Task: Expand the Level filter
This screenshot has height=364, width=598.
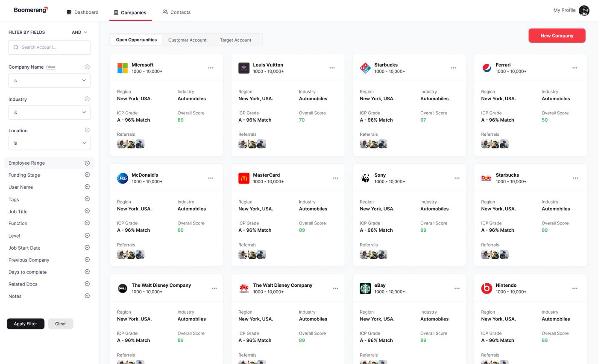Action: coord(87,236)
